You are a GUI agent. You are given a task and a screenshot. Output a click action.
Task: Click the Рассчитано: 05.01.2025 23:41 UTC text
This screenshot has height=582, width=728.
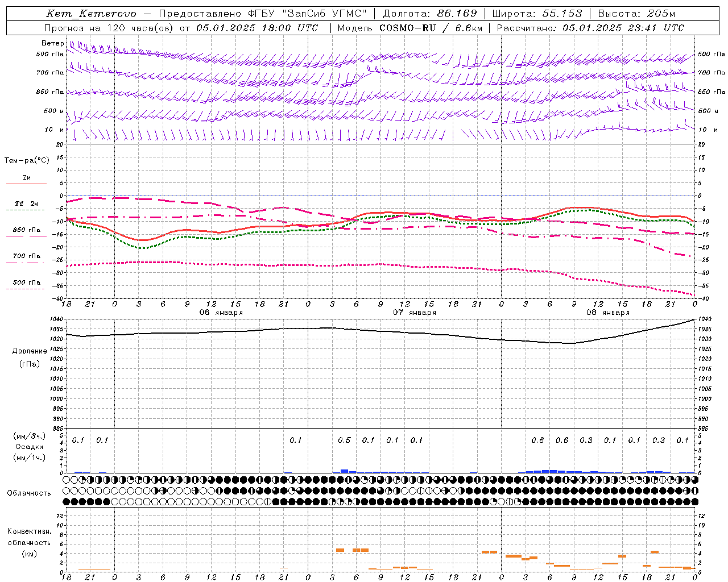[x=590, y=28]
